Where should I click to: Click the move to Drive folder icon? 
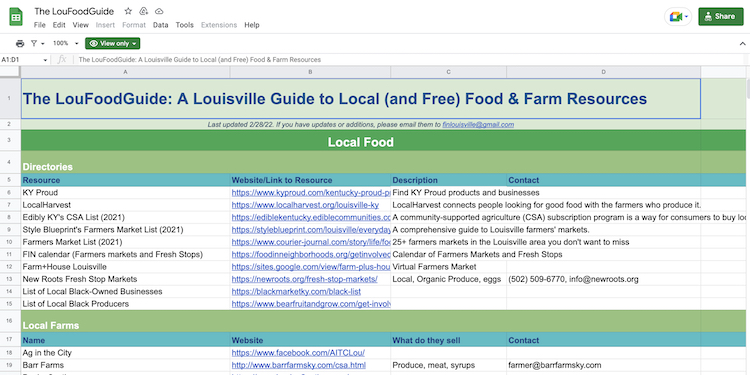[x=143, y=11]
